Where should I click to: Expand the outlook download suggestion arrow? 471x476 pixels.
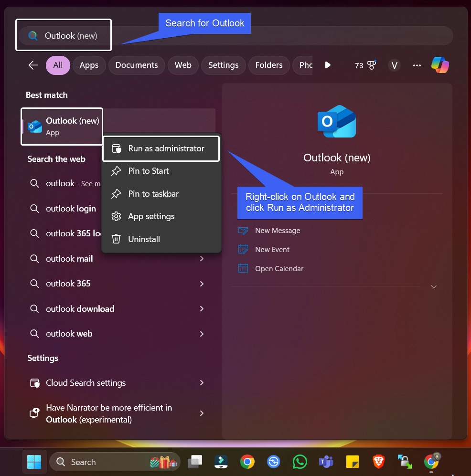click(x=202, y=309)
